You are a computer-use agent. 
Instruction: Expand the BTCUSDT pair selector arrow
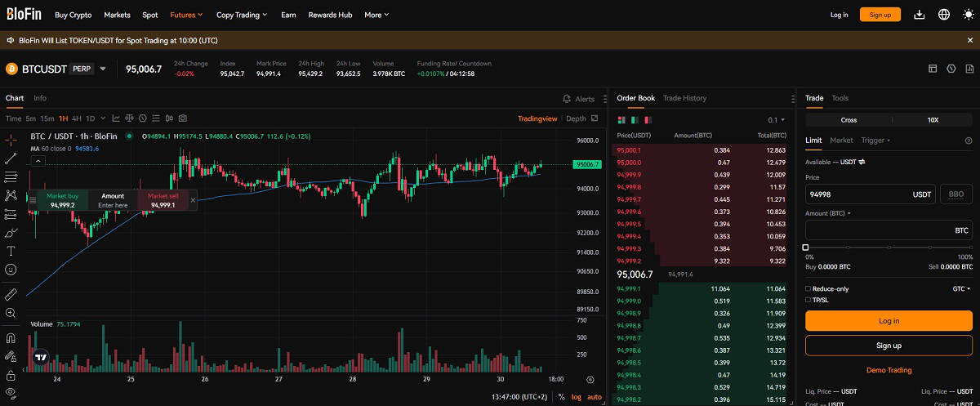103,69
